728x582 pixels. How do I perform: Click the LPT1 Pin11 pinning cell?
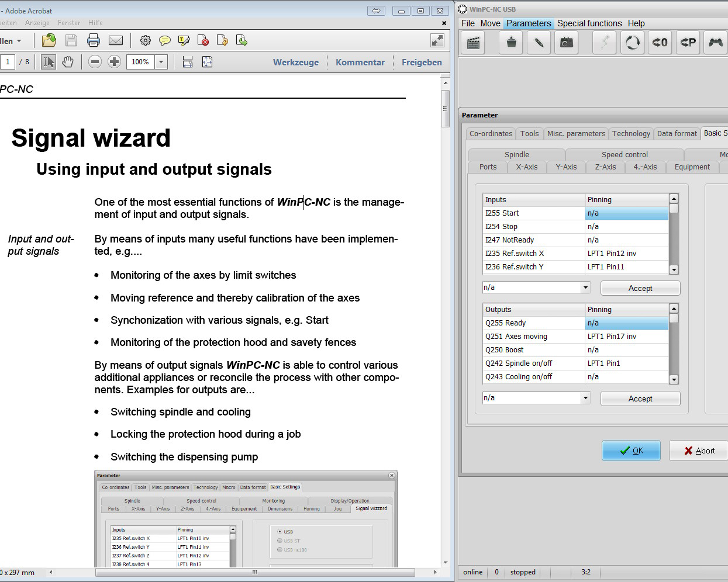point(627,266)
